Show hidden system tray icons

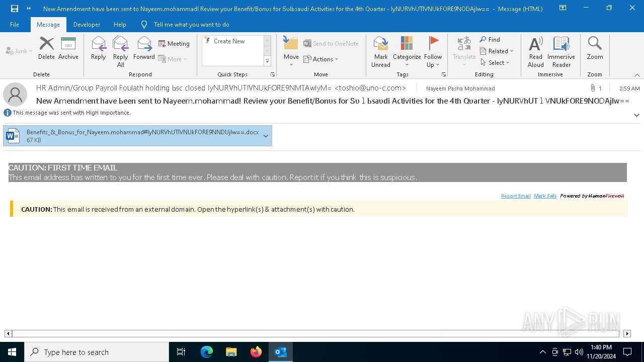(x=542, y=352)
